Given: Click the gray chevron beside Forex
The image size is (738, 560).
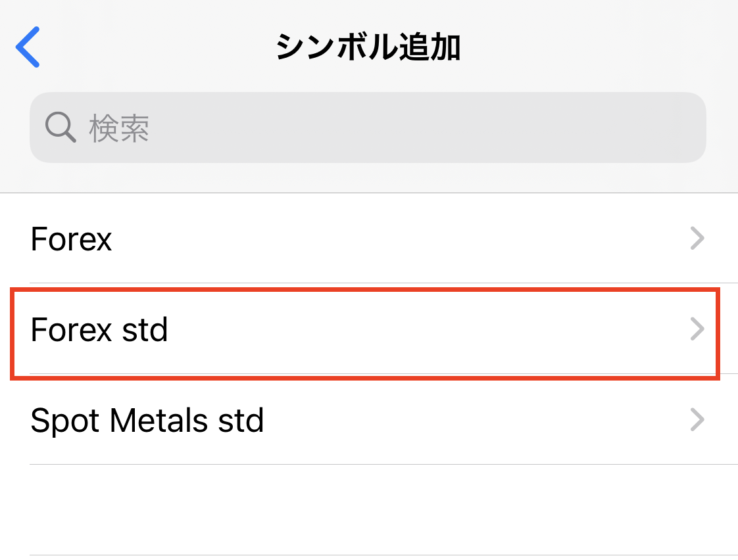Looking at the screenshot, I should [x=697, y=239].
